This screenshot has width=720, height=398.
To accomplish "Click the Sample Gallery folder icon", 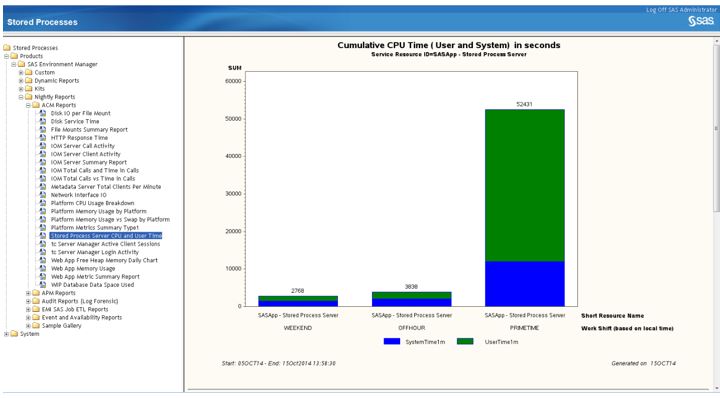I will (x=36, y=325).
